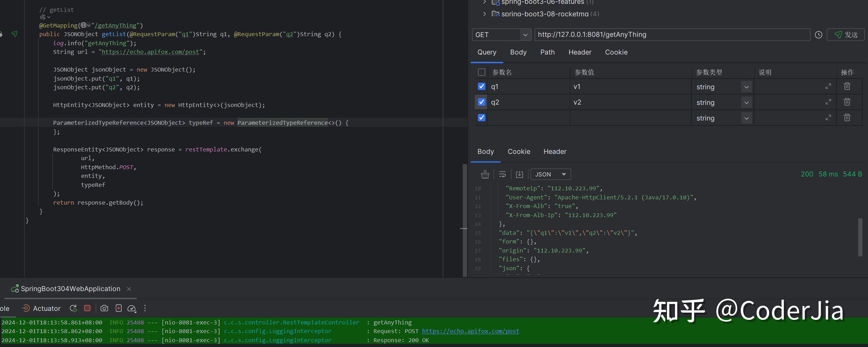
Task: Switch to the Path tab
Action: (x=547, y=52)
